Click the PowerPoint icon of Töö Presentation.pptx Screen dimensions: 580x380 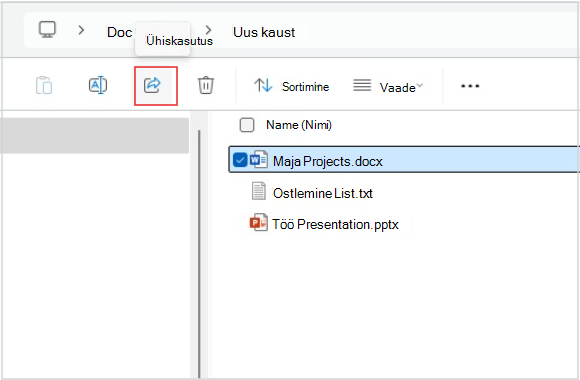[259, 222]
